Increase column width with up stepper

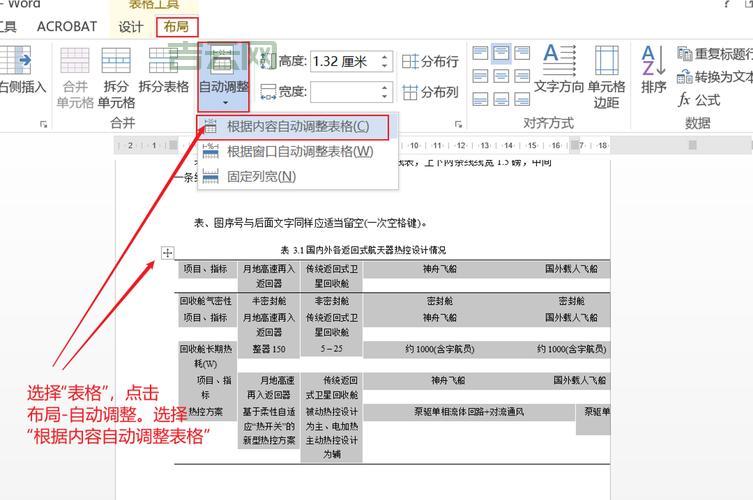coord(385,87)
